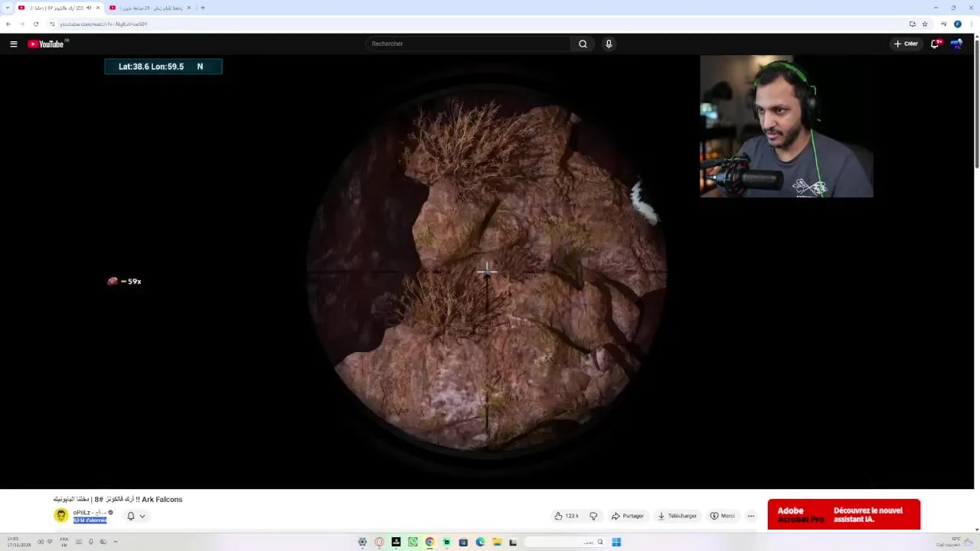Image resolution: width=980 pixels, height=551 pixels.
Task: Click the address bar URL
Action: (103, 24)
